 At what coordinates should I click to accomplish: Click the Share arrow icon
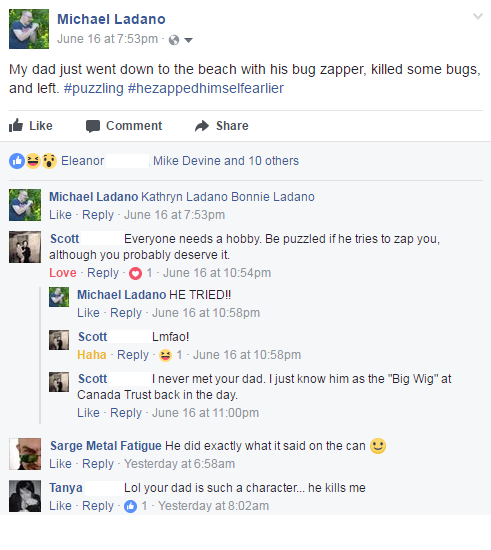[x=202, y=126]
